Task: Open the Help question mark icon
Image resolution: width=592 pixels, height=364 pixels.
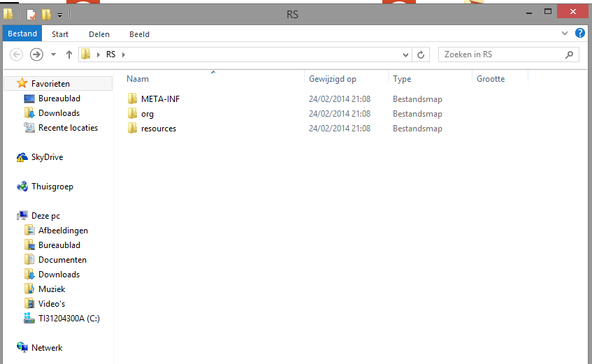Action: (x=580, y=34)
